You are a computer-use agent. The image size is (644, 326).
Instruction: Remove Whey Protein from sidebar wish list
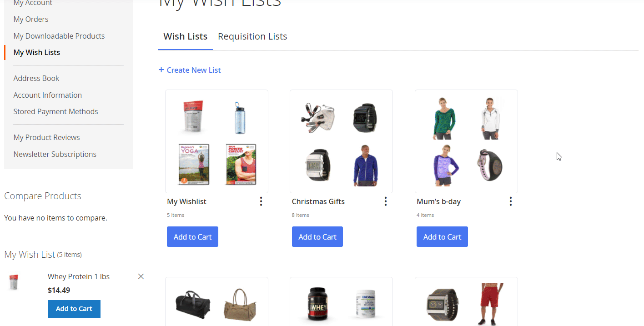tap(141, 276)
